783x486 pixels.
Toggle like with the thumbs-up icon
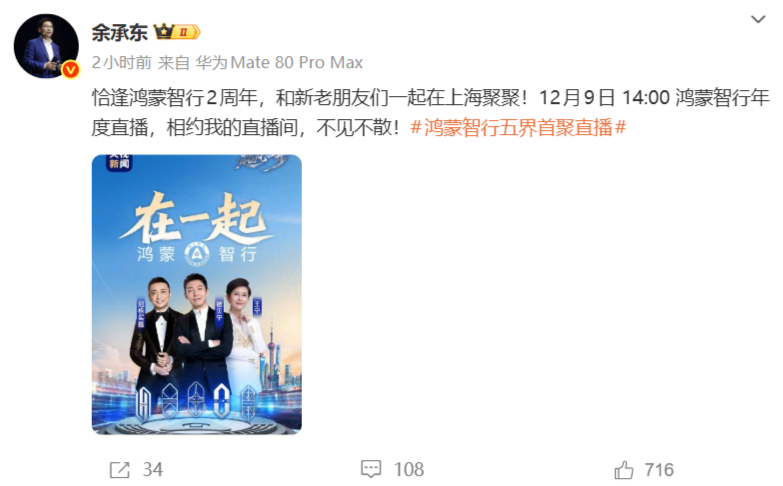[624, 470]
